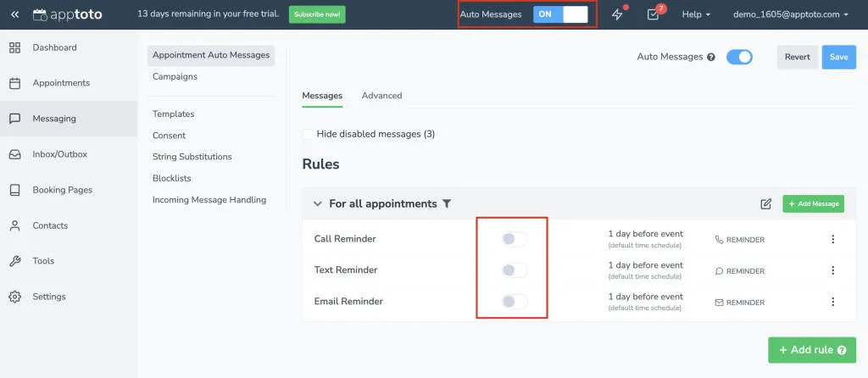Click the Email Reminder rule name
The height and width of the screenshot is (378, 868).
coord(348,302)
